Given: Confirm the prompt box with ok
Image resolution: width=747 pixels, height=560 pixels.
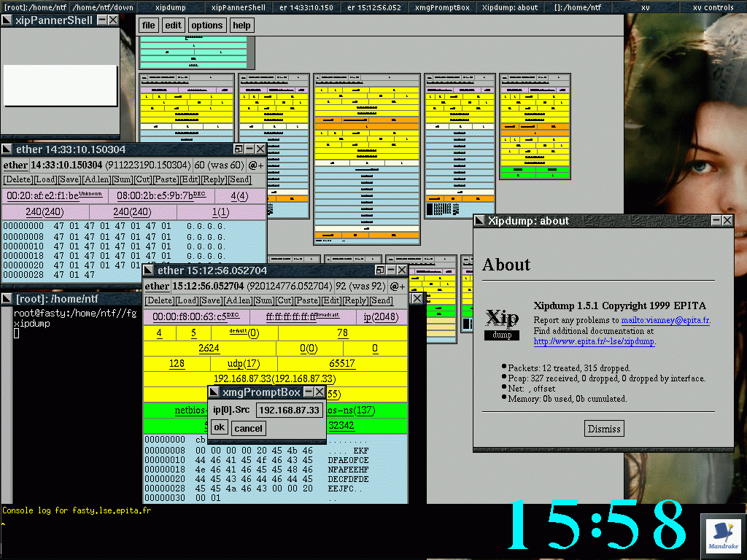Looking at the screenshot, I should (x=219, y=427).
